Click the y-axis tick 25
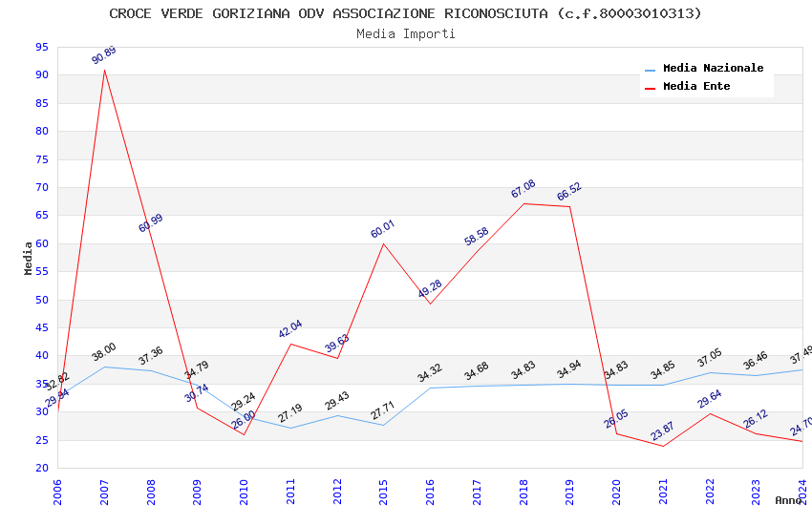 (42, 440)
